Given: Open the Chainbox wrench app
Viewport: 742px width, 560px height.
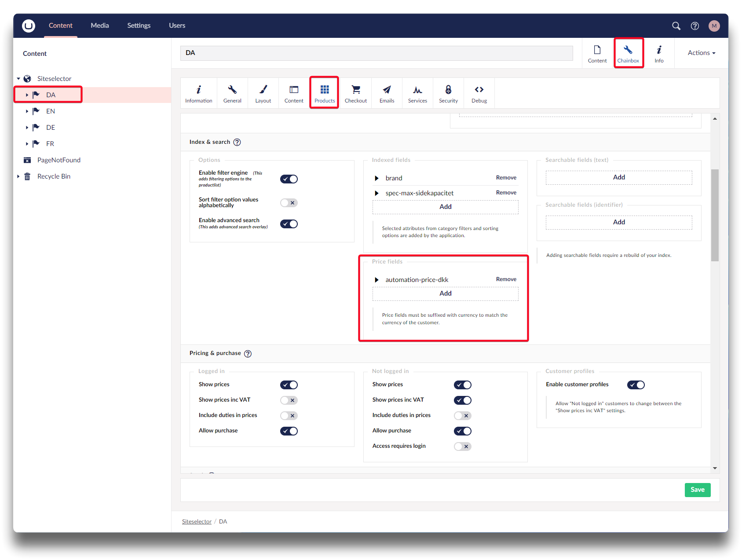Looking at the screenshot, I should pyautogui.click(x=628, y=53).
